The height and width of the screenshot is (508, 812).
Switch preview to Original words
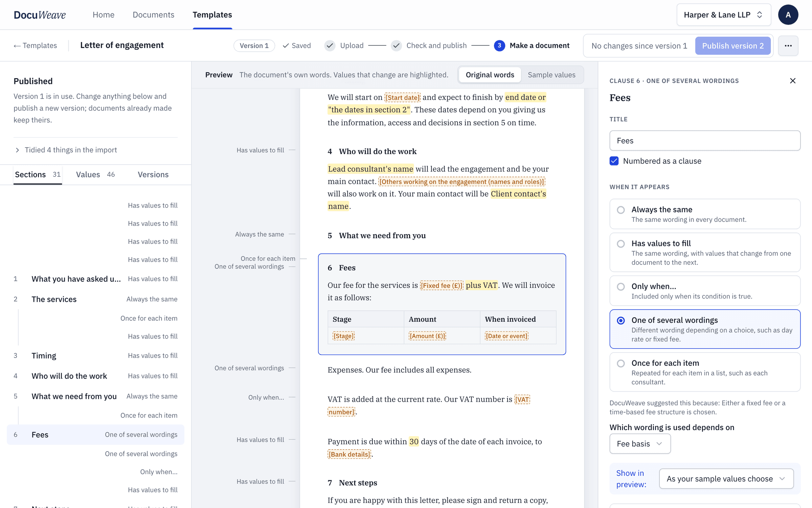[490, 75]
